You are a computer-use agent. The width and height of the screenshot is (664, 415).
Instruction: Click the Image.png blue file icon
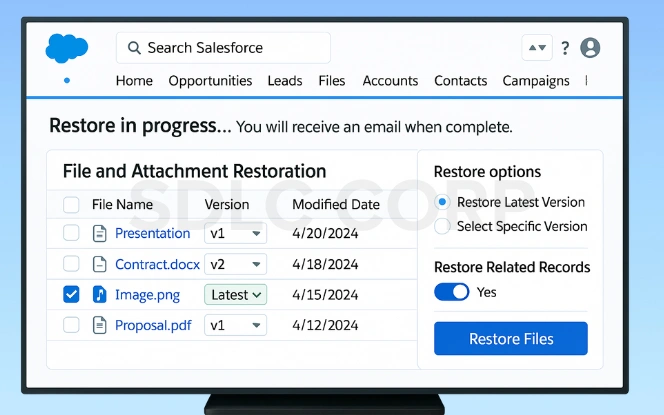click(100, 295)
